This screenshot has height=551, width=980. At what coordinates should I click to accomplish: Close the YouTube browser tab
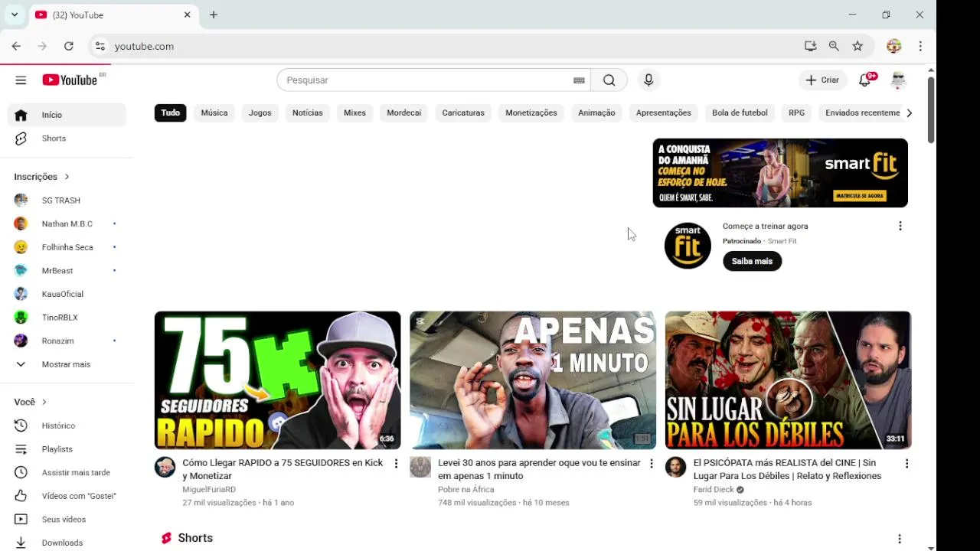188,15
